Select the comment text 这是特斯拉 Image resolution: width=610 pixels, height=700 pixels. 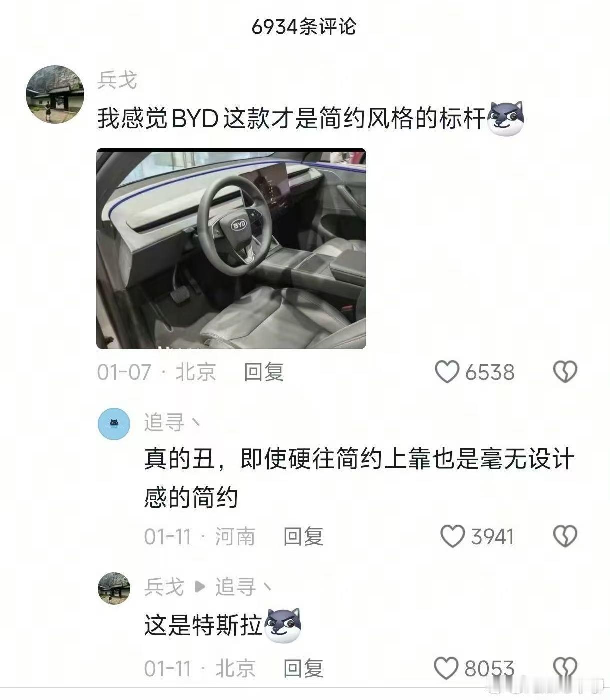pyautogui.click(x=203, y=625)
